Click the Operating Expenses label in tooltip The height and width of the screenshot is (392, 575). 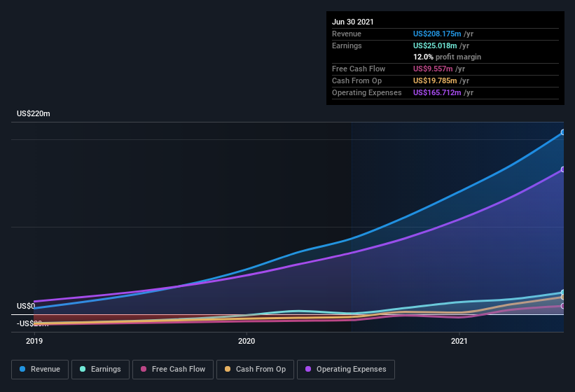367,92
